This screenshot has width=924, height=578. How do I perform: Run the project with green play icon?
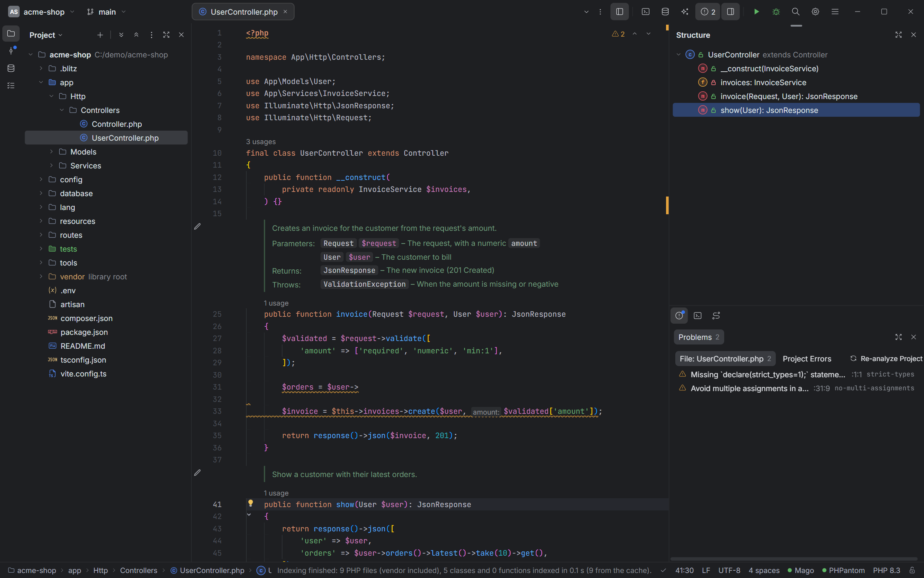(756, 12)
